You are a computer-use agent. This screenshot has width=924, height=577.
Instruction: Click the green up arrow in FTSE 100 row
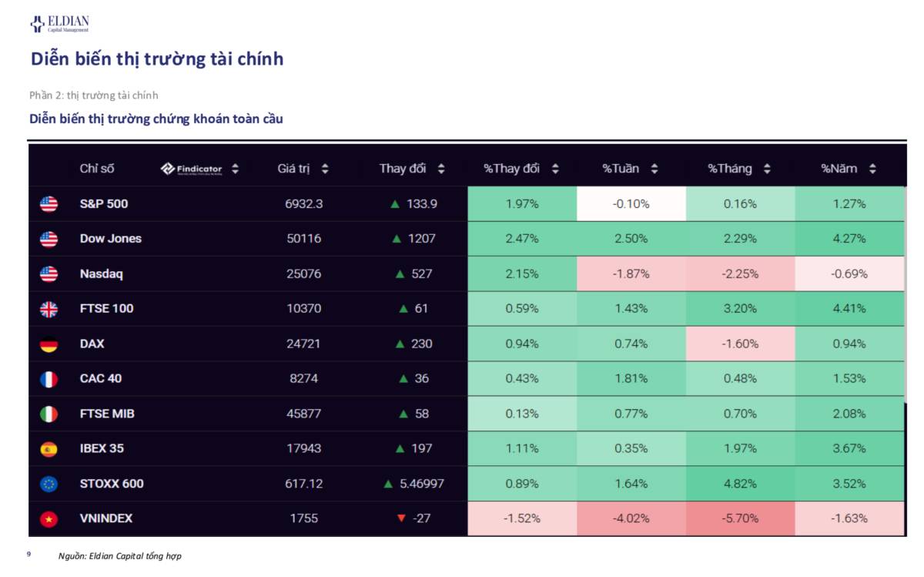403,309
